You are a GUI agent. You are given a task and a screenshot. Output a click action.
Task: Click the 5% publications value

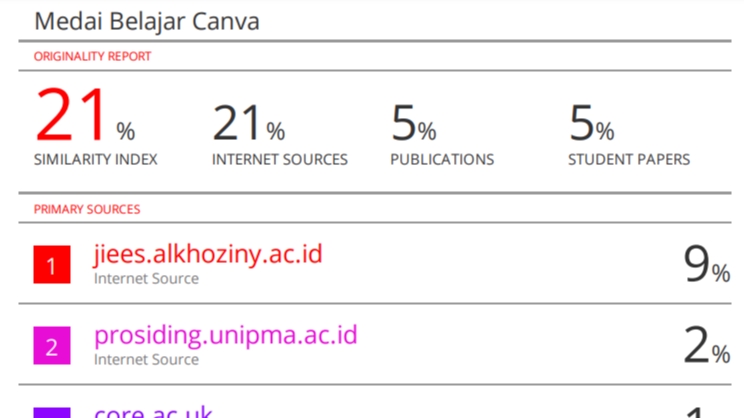413,123
